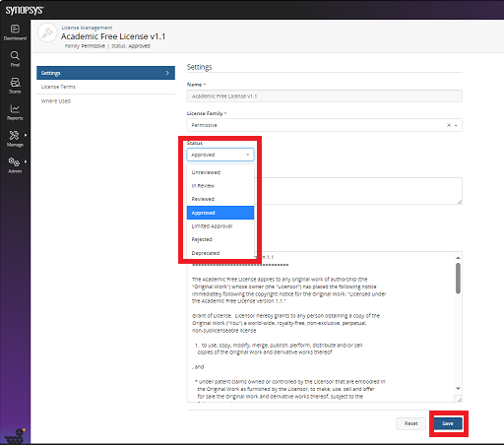This screenshot has height=445, width=504.
Task: Open the License Family dropdown arrow
Action: tap(456, 125)
